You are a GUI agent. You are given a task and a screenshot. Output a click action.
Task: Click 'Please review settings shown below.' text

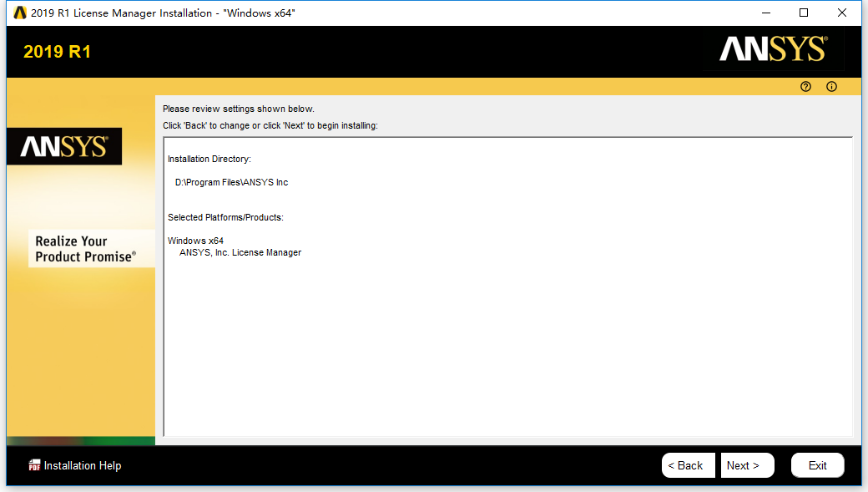[x=239, y=109]
